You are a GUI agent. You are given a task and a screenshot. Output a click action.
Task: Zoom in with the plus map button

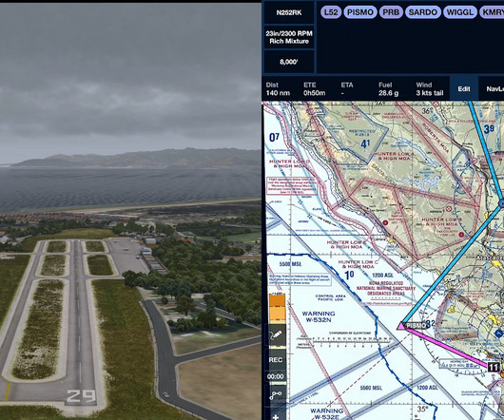(x=276, y=417)
